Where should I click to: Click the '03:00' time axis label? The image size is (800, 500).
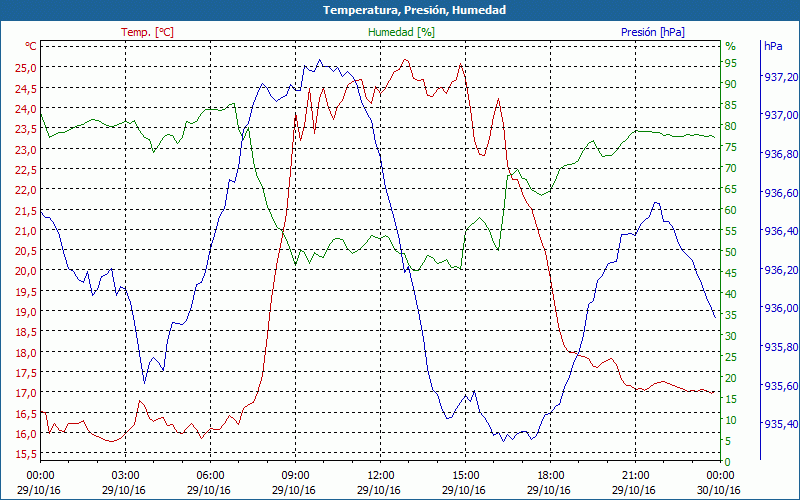126,475
